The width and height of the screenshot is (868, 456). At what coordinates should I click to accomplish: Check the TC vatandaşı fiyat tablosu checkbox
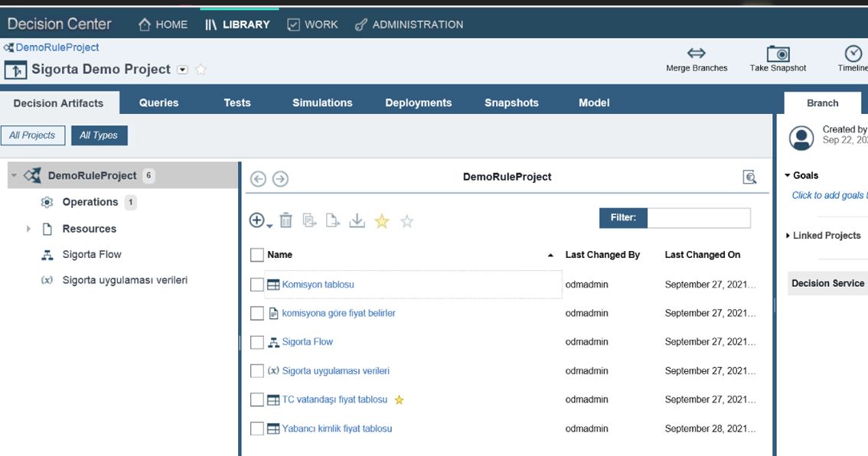point(257,399)
